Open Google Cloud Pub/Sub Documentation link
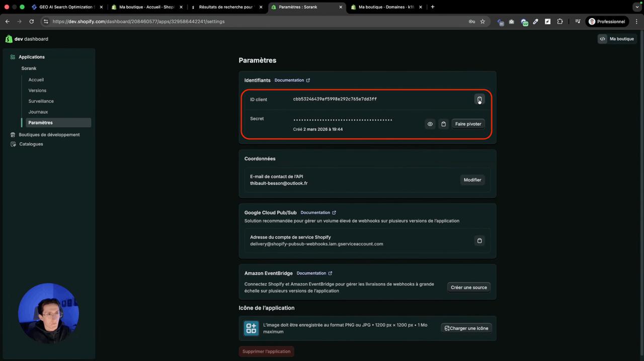This screenshot has height=361, width=644. tap(318, 213)
